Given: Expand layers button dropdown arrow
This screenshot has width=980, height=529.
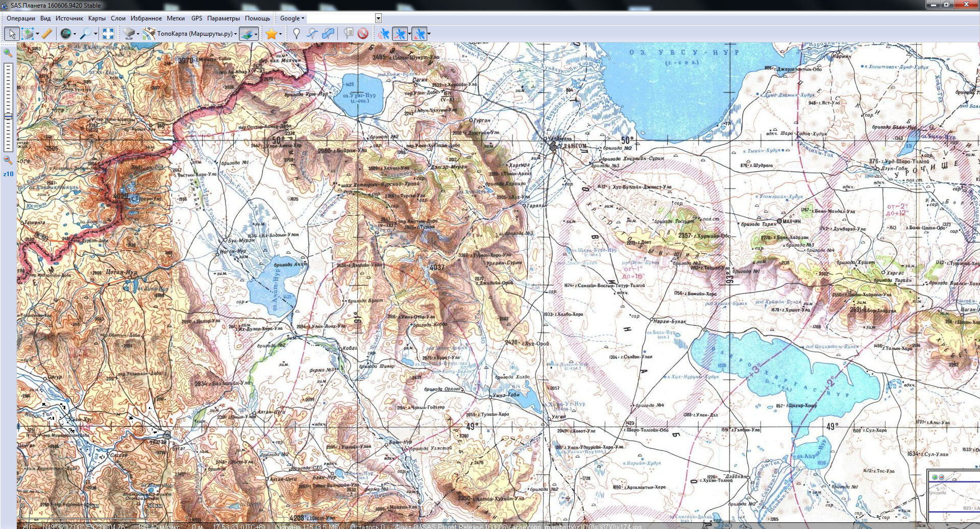Looking at the screenshot, I should [256, 34].
